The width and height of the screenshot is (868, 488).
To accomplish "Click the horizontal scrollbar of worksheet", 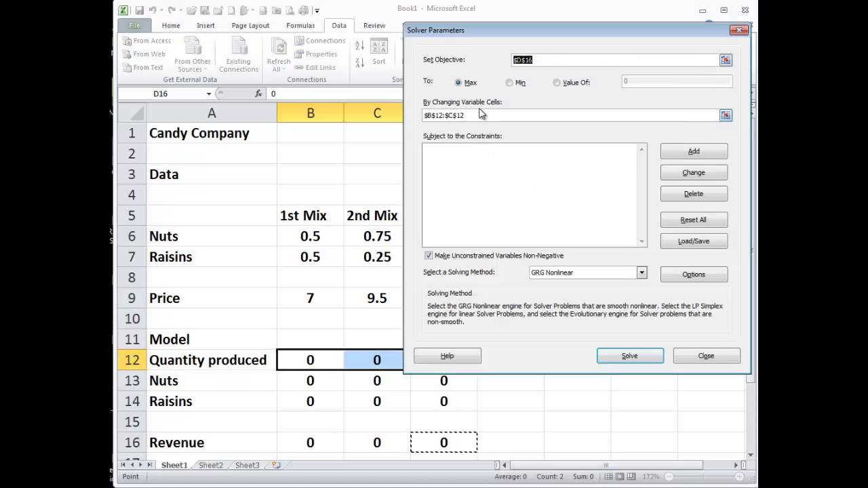I will 618,466.
